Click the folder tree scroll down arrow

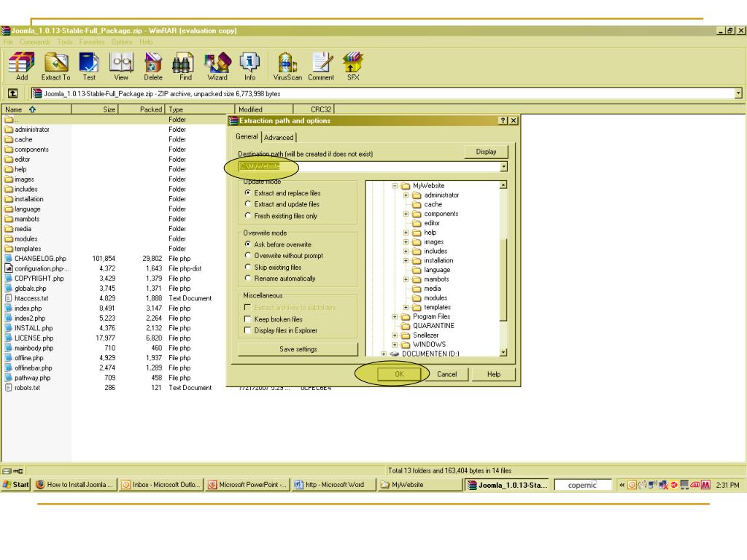coord(503,352)
